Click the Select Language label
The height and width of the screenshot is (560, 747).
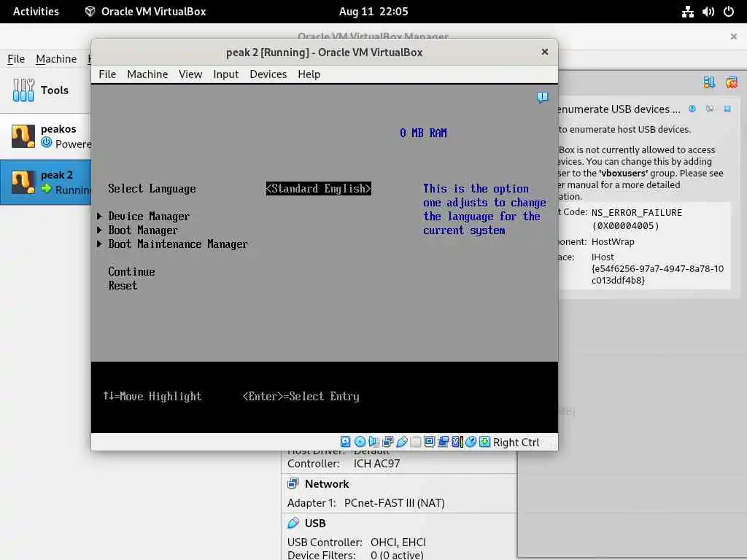[152, 189]
